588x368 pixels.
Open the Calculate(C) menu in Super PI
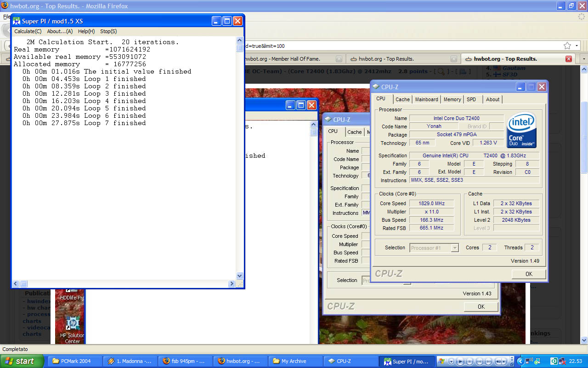pos(28,31)
